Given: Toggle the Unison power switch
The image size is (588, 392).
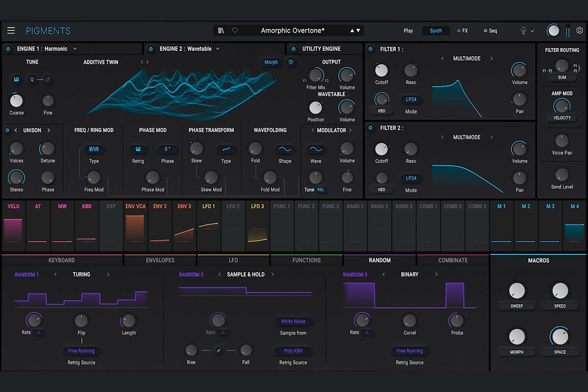Looking at the screenshot, I should click(7, 130).
